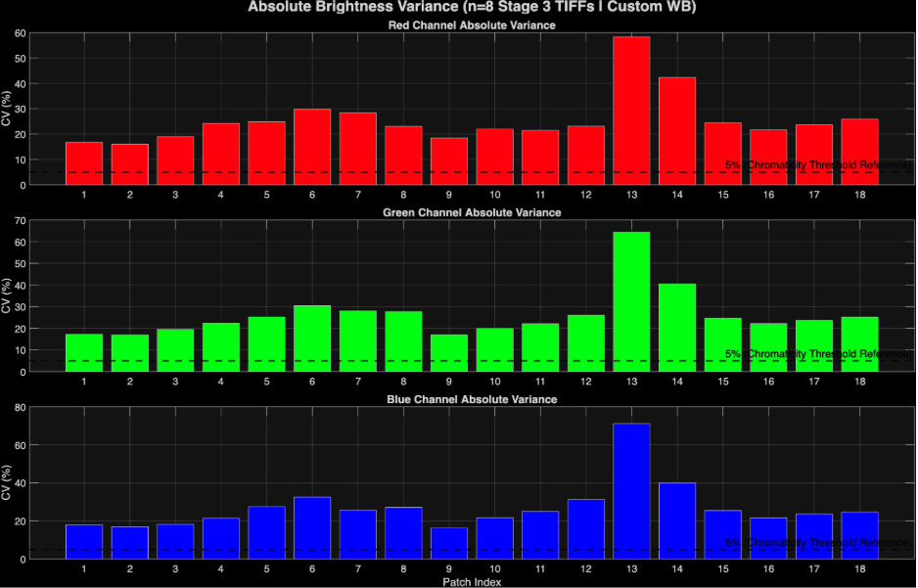The width and height of the screenshot is (918, 588).
Task: Select the threshold reference text in the green chart
Action: pyautogui.click(x=816, y=353)
